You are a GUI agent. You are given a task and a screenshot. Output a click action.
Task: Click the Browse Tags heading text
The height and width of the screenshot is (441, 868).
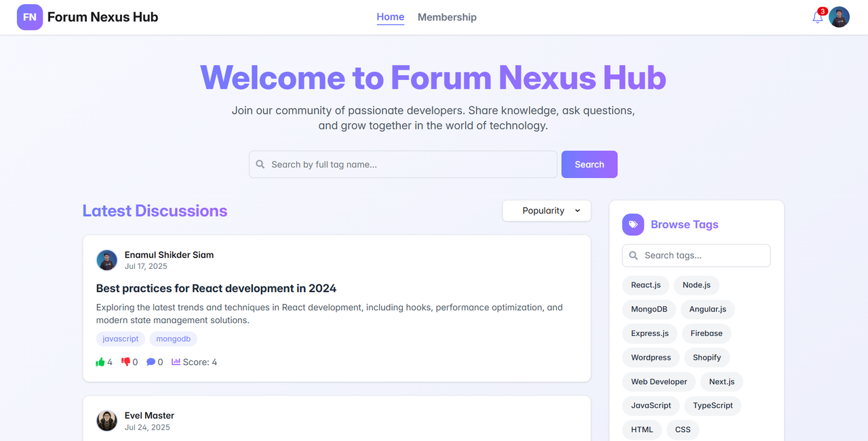point(684,224)
